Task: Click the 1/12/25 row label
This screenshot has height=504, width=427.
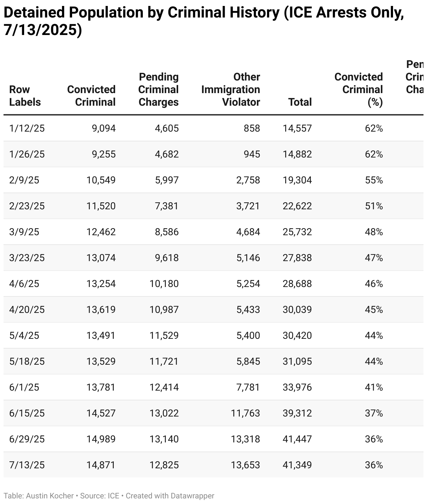Action: coord(27,128)
